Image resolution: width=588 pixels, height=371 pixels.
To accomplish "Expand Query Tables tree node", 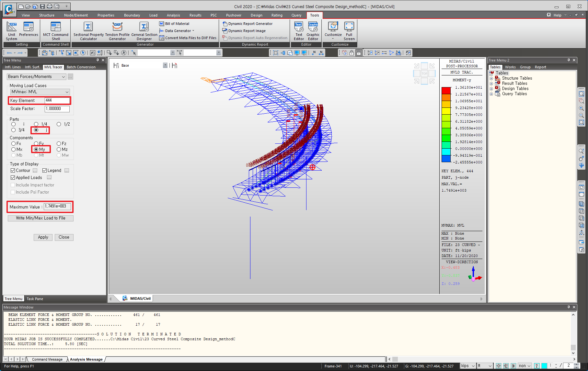I will (x=491, y=94).
